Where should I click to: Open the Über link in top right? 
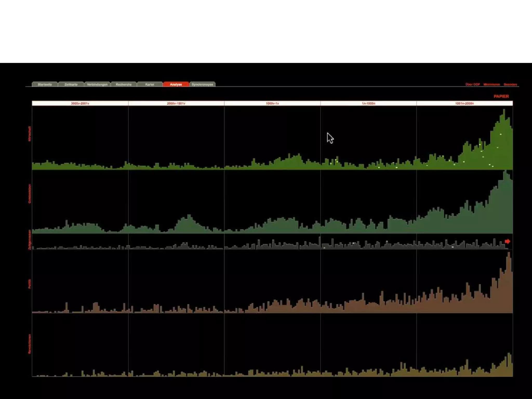coord(473,84)
